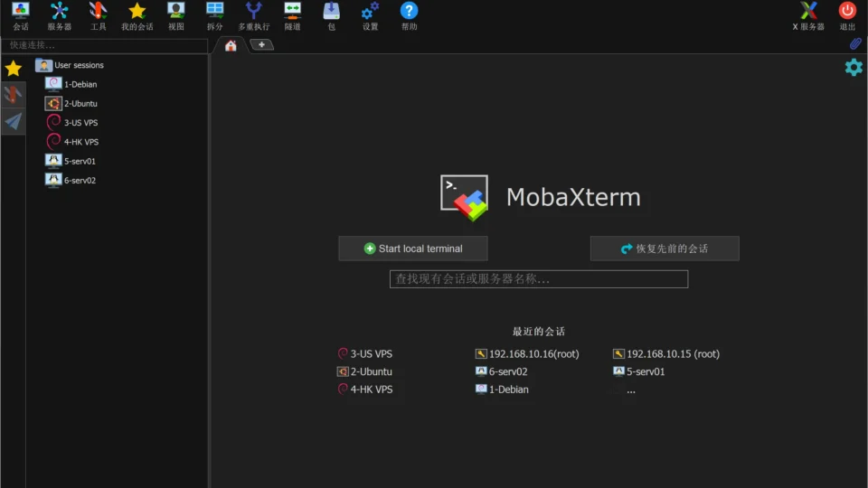Open the 5-serv01 session in tree
This screenshot has height=488, width=868.
[x=71, y=161]
